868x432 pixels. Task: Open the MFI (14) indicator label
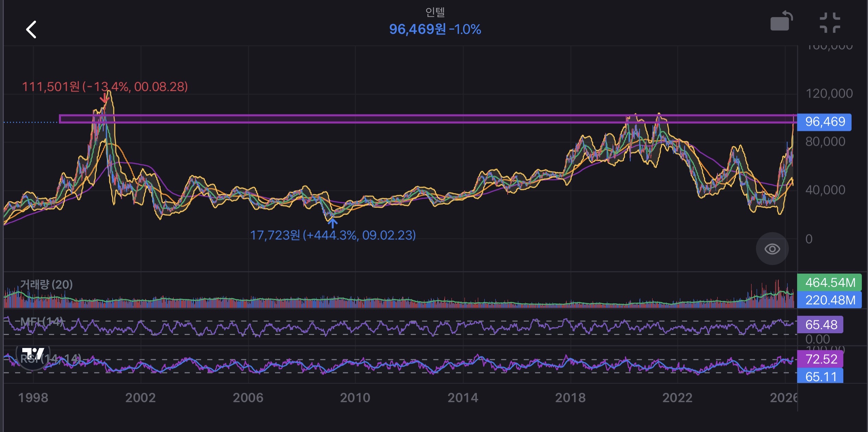tap(41, 322)
